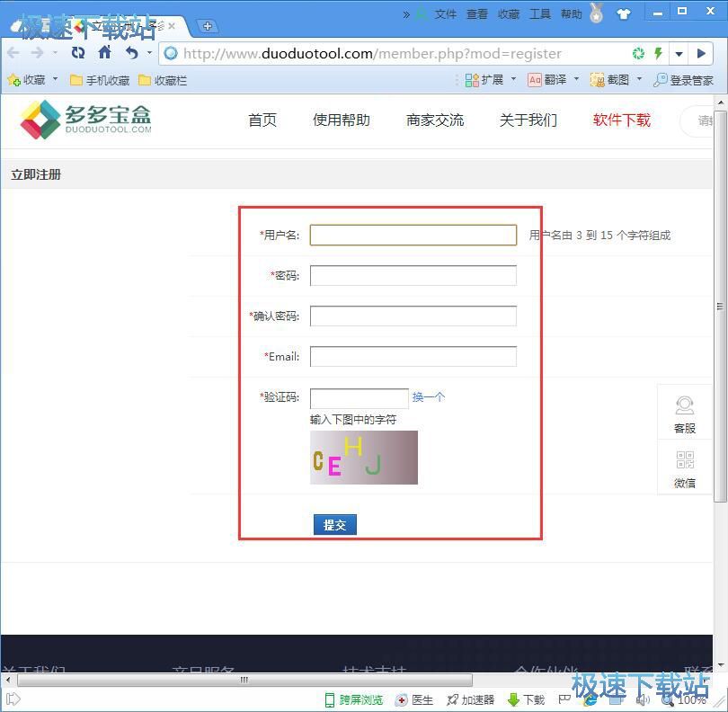Open the skin shirt icon
The image size is (728, 712).
[x=624, y=13]
